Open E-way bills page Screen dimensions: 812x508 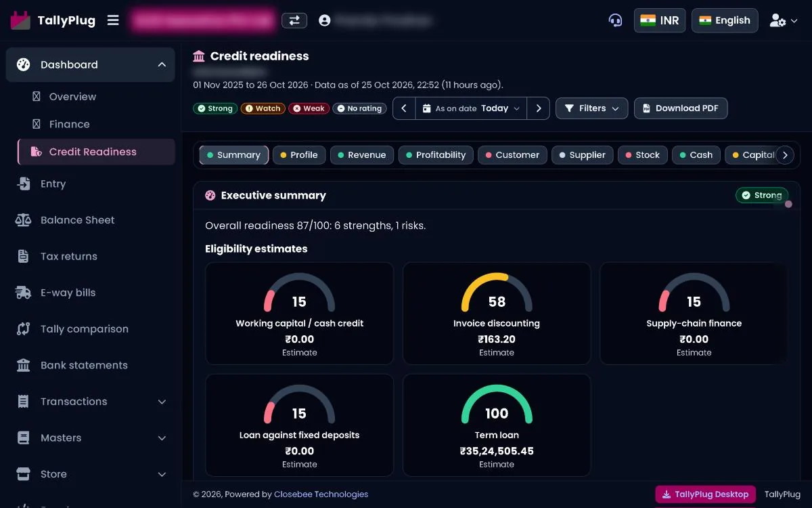click(68, 293)
